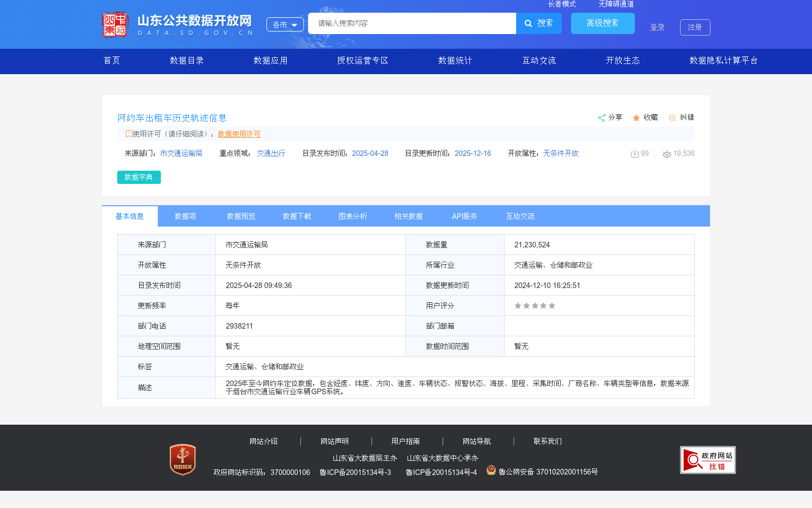Open the 各市 city dropdown
This screenshot has height=508, width=812.
[285, 24]
